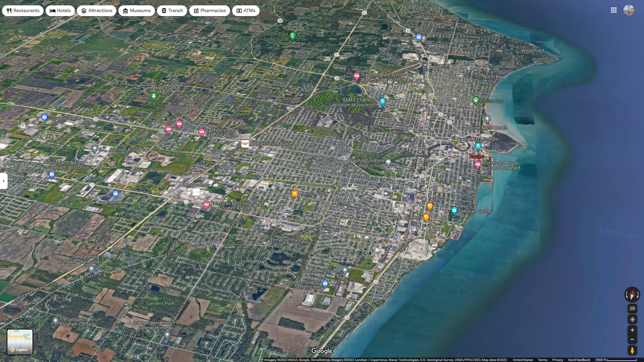The image size is (644, 362).
Task: Select the ATMs category icon
Action: [x=239, y=10]
